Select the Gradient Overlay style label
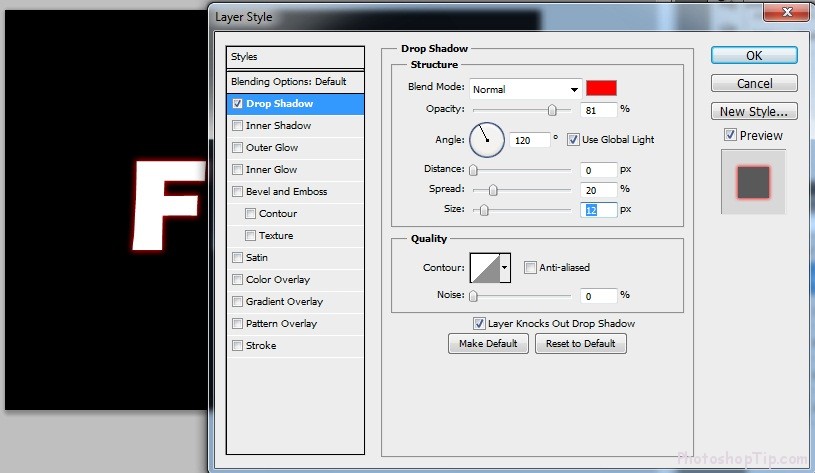 (284, 301)
